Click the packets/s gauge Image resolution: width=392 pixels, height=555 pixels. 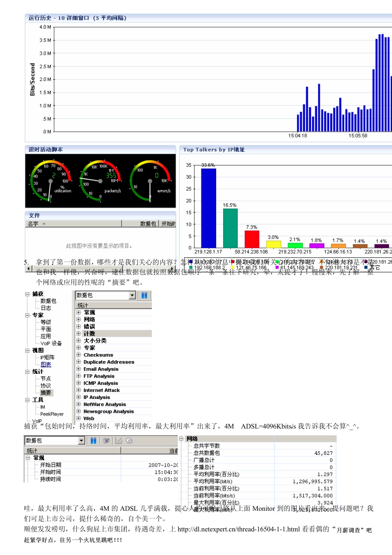tap(100, 181)
